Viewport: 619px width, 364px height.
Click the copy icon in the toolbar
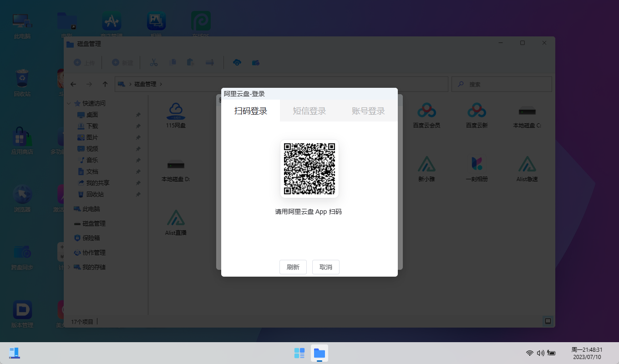pos(173,62)
